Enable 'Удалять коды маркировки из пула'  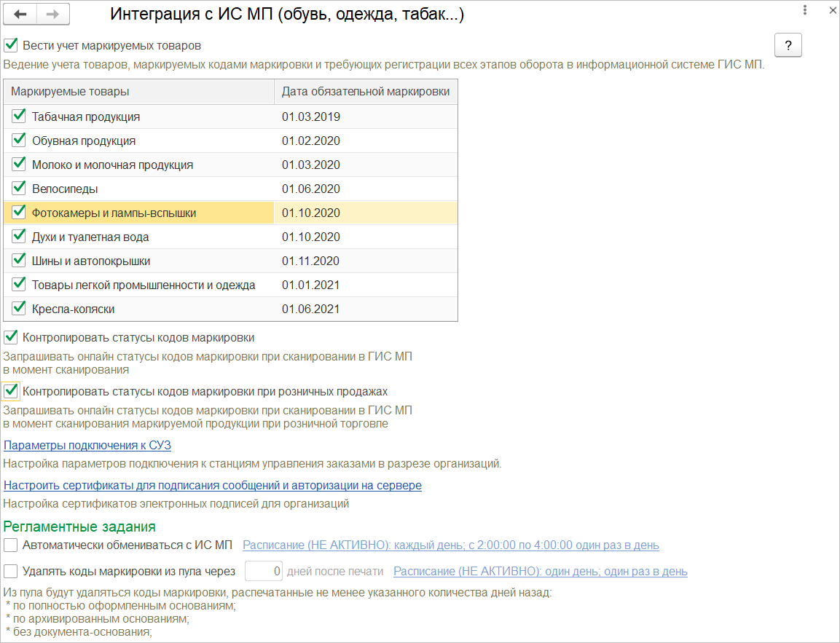pos(11,571)
